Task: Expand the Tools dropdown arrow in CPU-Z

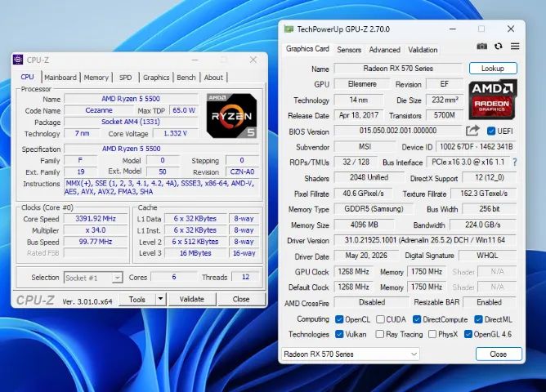Action: tap(160, 299)
